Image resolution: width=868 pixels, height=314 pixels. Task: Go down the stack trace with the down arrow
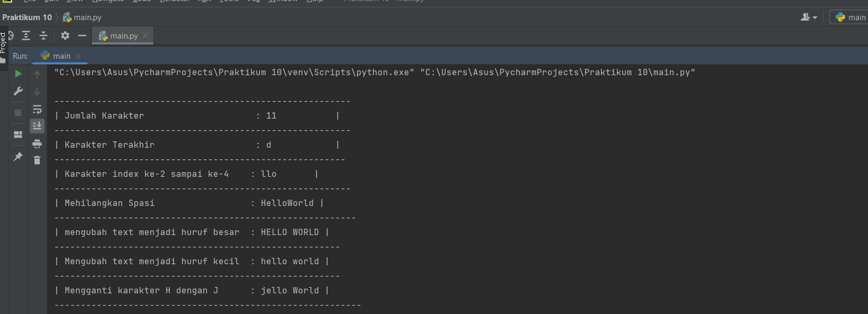37,92
